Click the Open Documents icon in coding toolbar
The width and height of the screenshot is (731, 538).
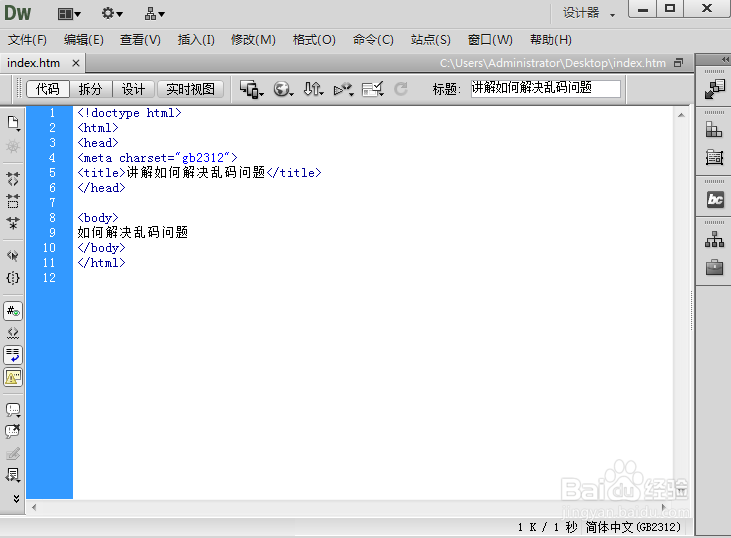[x=13, y=123]
